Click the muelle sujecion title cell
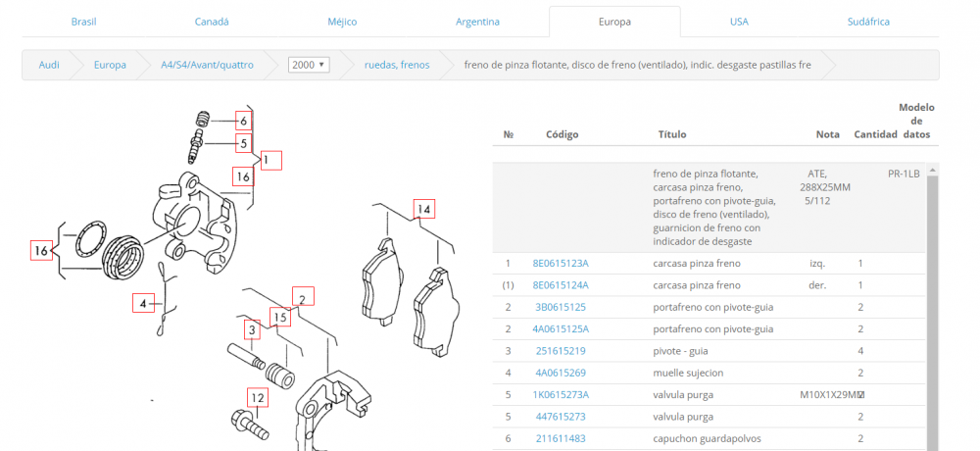980x451 pixels. click(x=688, y=373)
